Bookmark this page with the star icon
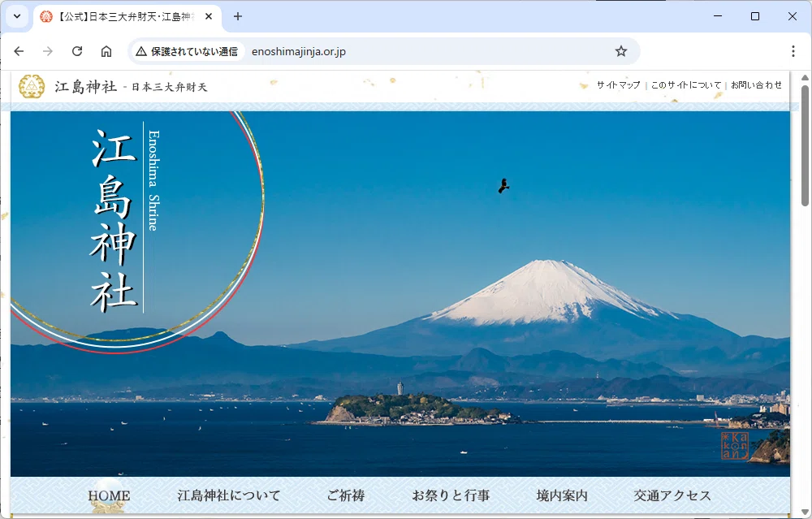Viewport: 812px width, 519px height. tap(621, 51)
